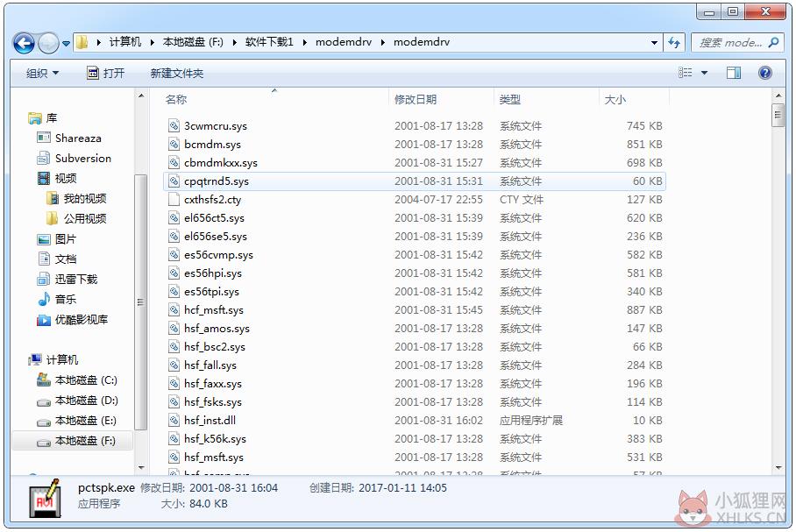The image size is (796, 532).
Task: Click the 127 KB size cell
Action: [644, 200]
